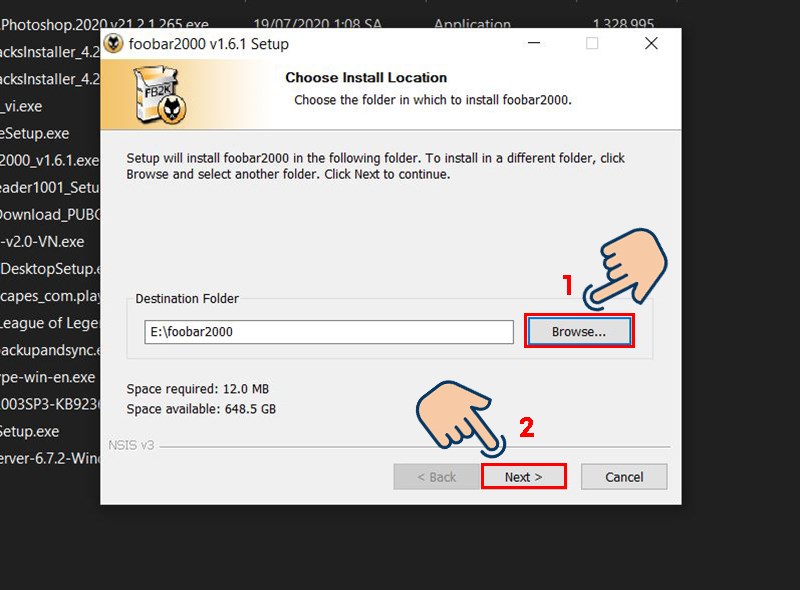Focus the Destination Folder path field
The image size is (800, 590).
[329, 332]
